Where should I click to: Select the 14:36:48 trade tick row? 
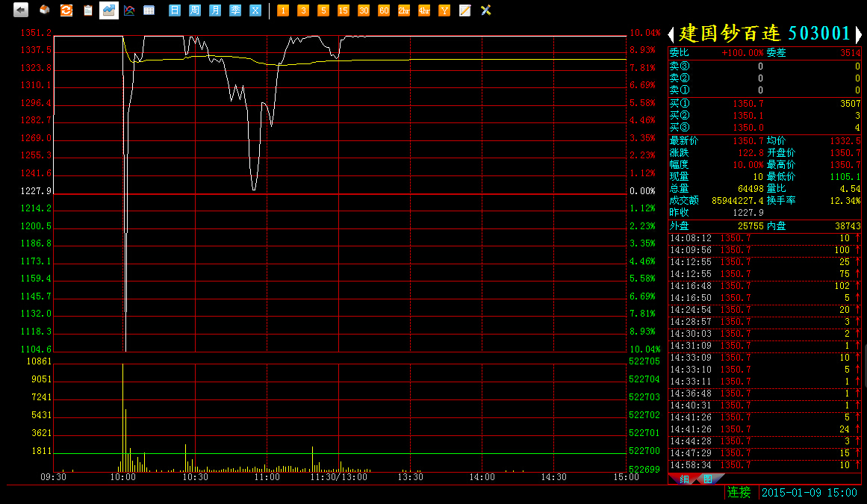click(765, 393)
